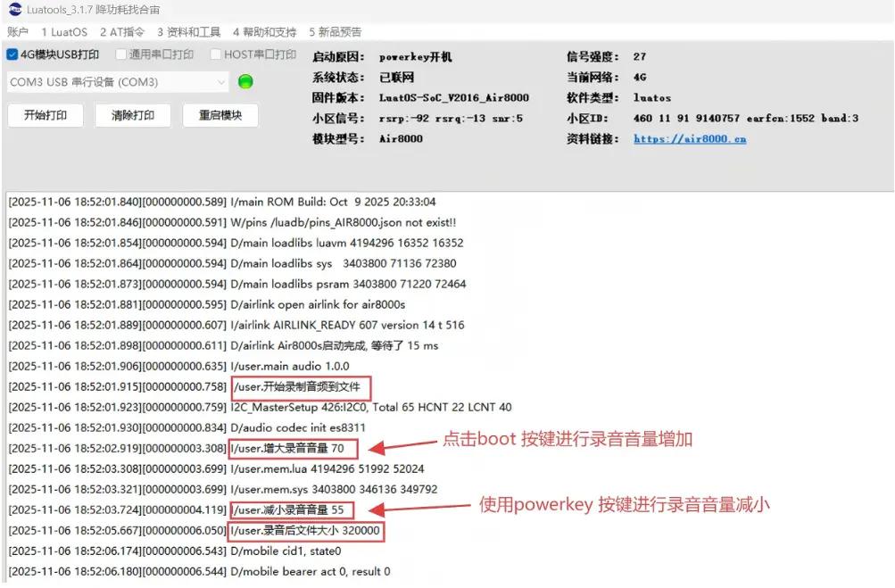Open the COM3 USB serial port dropdown
The image size is (895, 588).
click(x=118, y=82)
